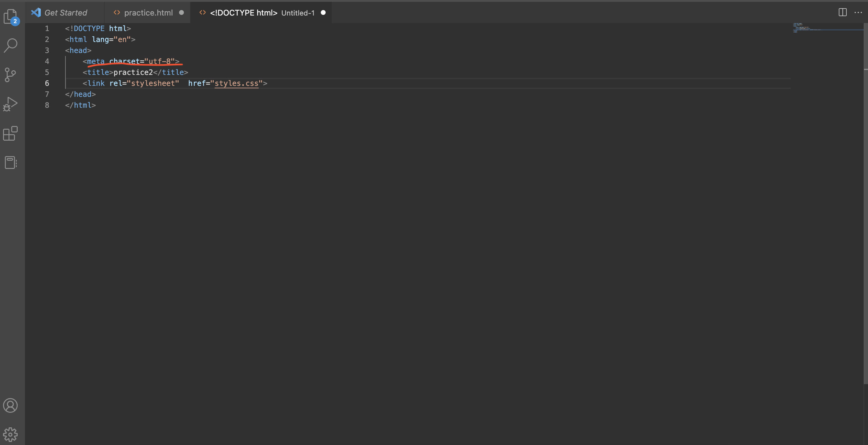
Task: Close the practice.html tab via unsaved dot
Action: (x=181, y=12)
